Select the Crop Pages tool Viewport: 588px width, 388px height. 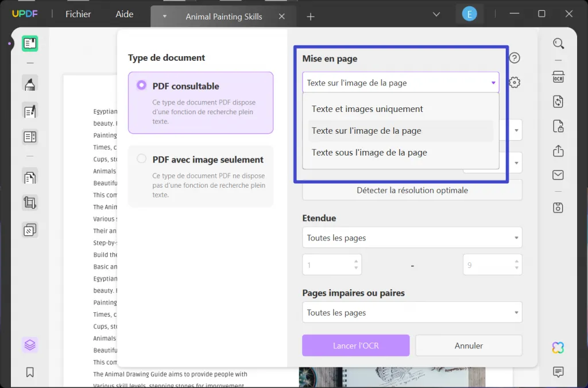tap(29, 203)
